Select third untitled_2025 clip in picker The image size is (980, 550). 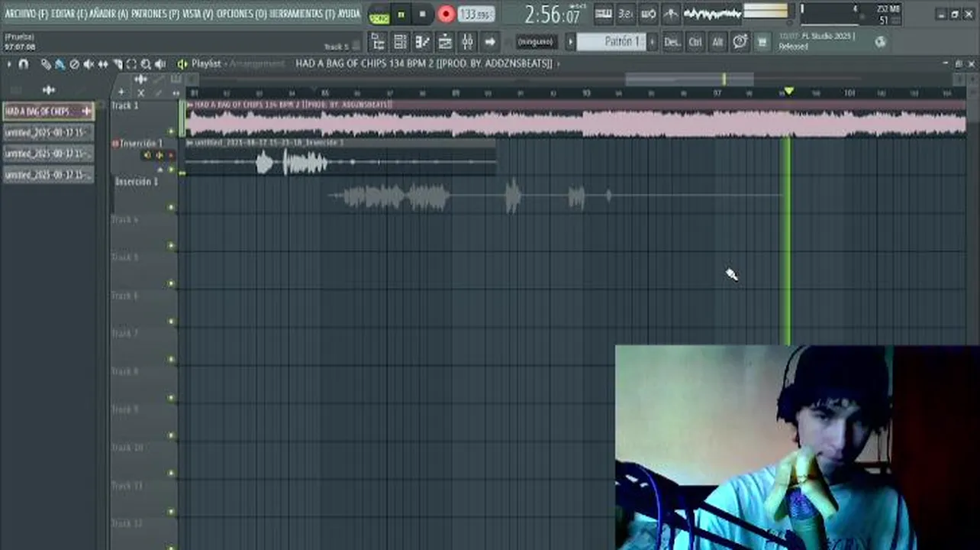(48, 175)
